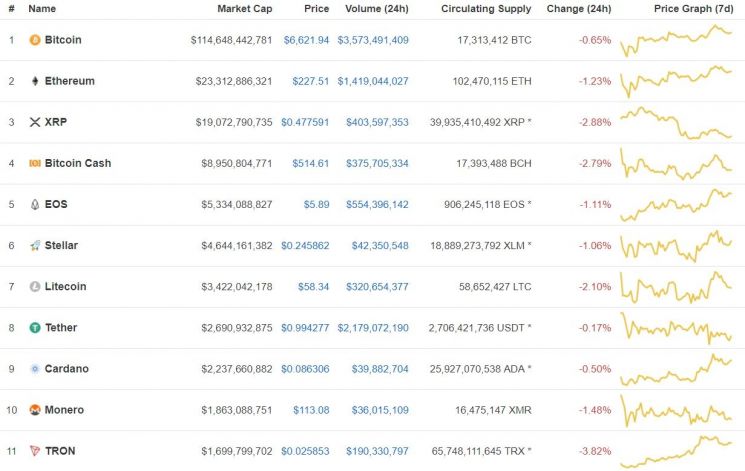Open Bitcoin 7d price graph
This screenshot has width=745, height=471.
676,40
